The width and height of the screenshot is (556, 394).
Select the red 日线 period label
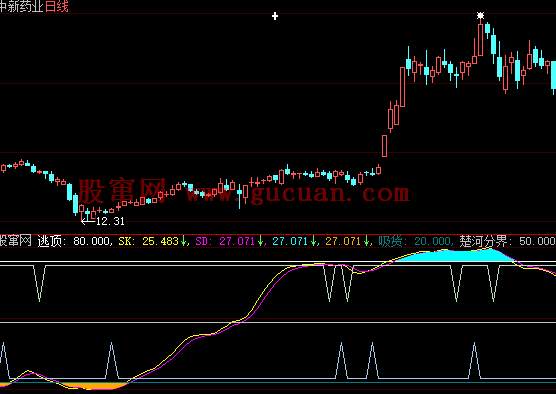pyautogui.click(x=57, y=6)
